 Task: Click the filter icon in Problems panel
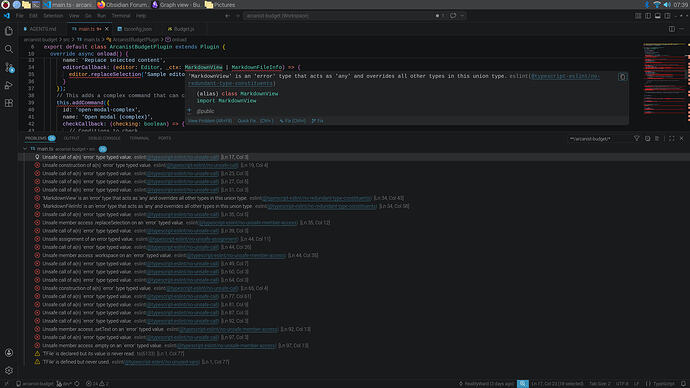[636, 139]
